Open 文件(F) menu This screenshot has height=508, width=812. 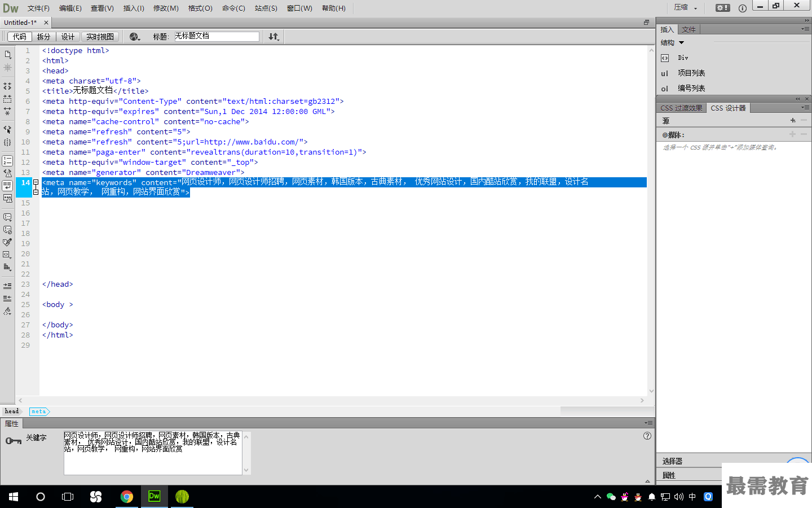click(x=38, y=8)
